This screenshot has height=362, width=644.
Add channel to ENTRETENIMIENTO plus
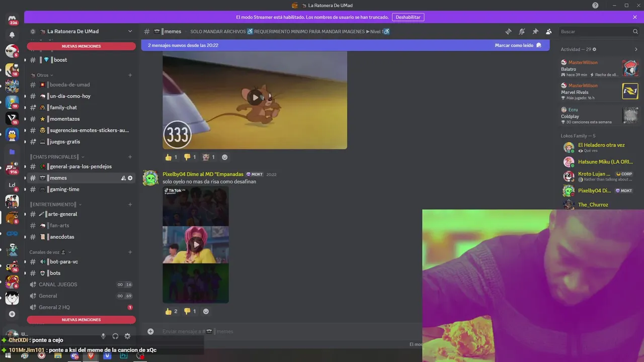[x=130, y=205]
